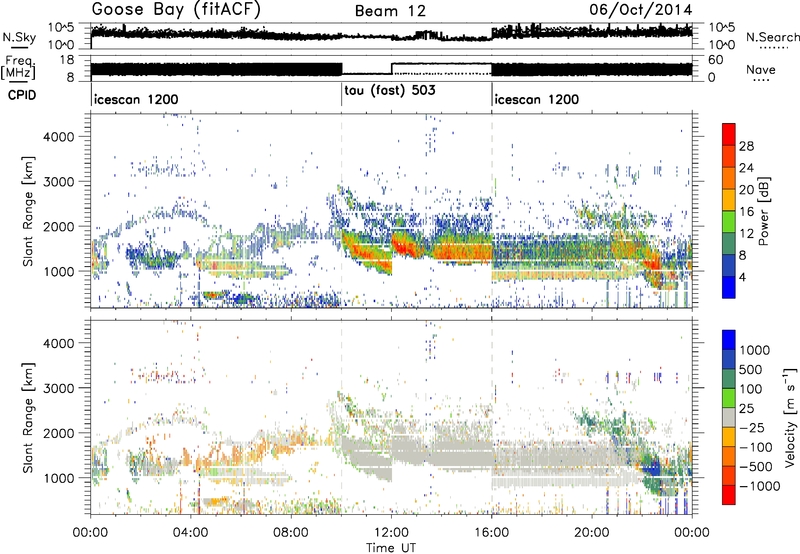The height and width of the screenshot is (554, 800).
Task: Click the 'Time UT' axis title
Action: click(391, 548)
